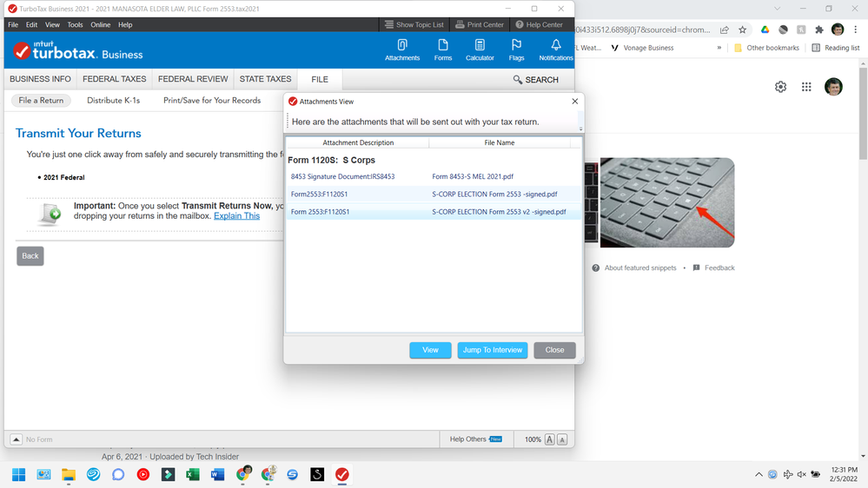
Task: Open Chrome three-dot menu
Action: [855, 30]
